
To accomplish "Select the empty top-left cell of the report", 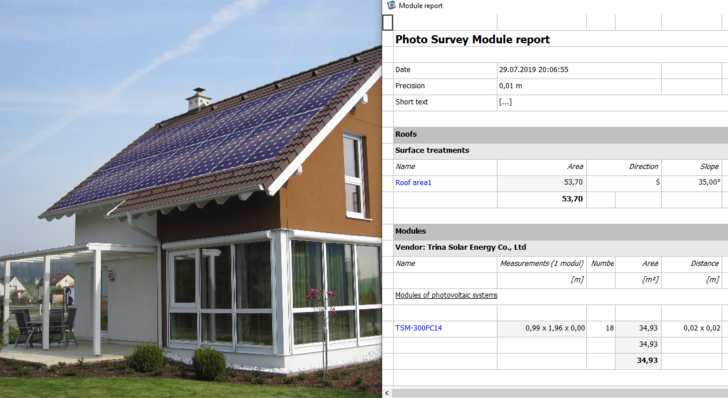I will click(x=388, y=22).
